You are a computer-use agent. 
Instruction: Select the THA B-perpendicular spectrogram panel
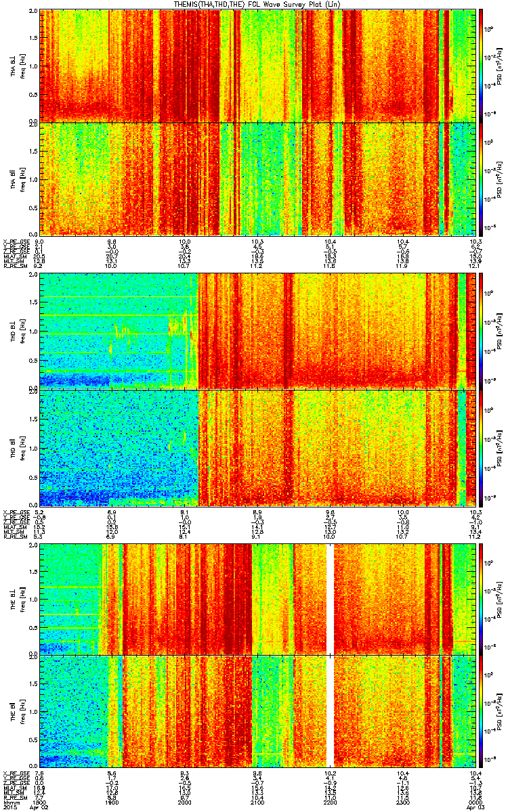pyautogui.click(x=257, y=66)
